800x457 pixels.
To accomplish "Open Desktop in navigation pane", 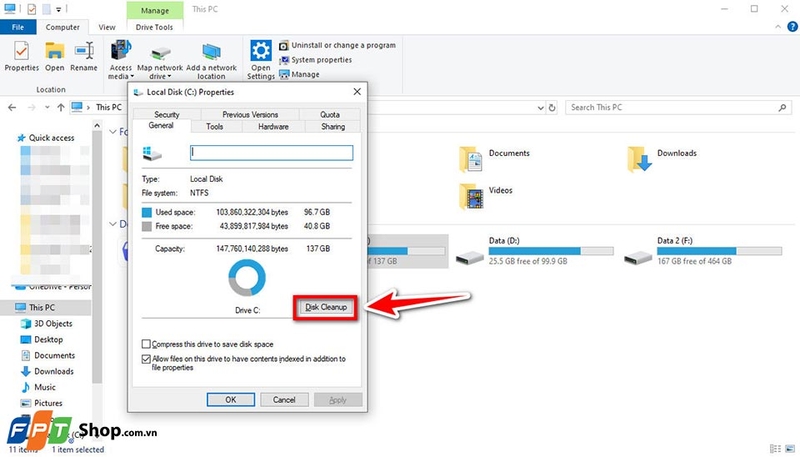I will pos(42,339).
